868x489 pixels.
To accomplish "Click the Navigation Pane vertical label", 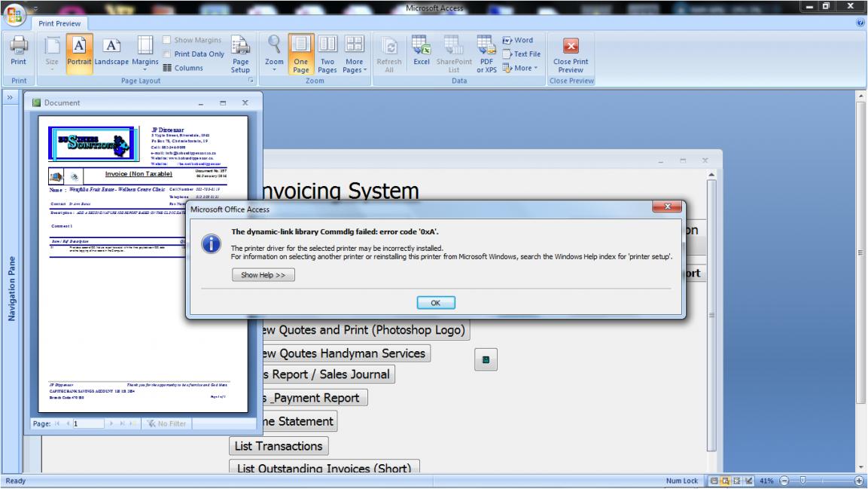I will (x=11, y=289).
